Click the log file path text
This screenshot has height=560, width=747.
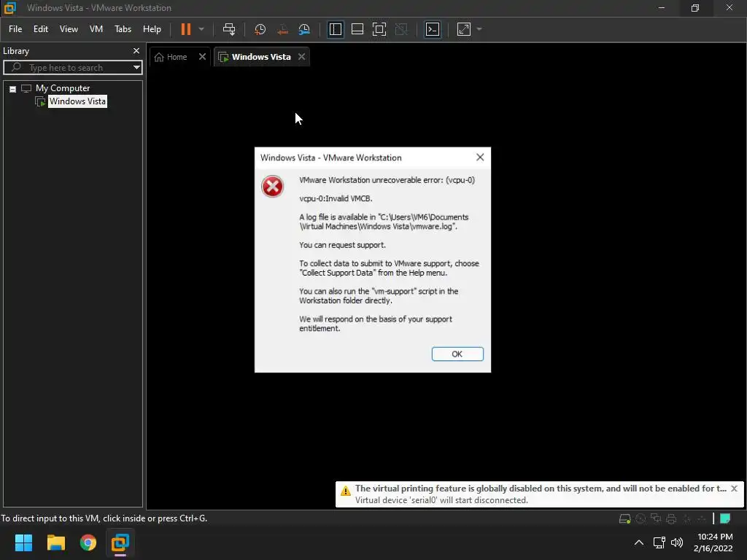(384, 222)
